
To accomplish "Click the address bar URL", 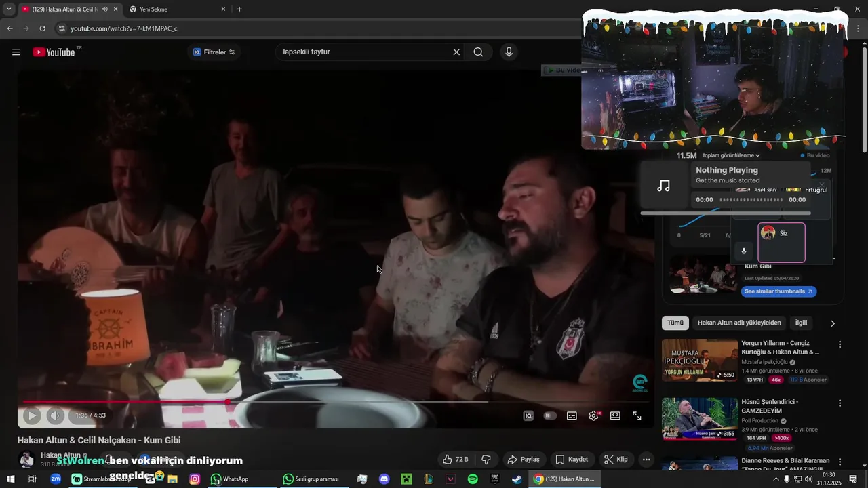I will 124,28.
